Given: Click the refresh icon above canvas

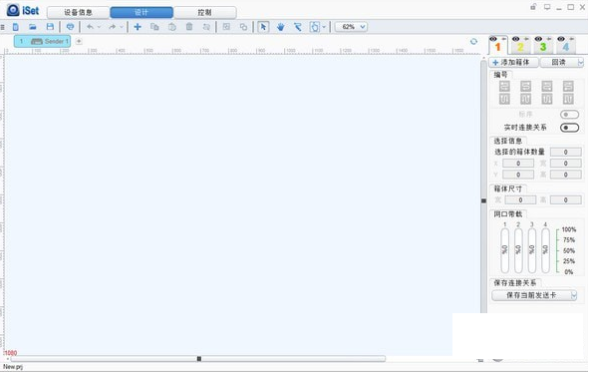Looking at the screenshot, I should click(474, 41).
